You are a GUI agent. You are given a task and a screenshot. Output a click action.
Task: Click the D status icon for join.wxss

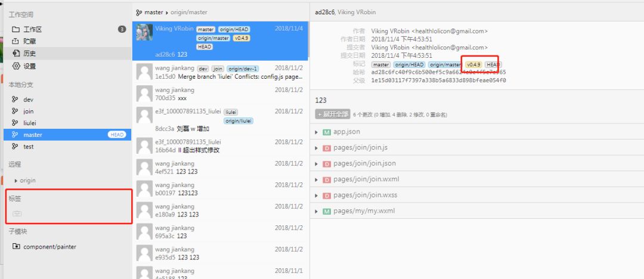[327, 195]
